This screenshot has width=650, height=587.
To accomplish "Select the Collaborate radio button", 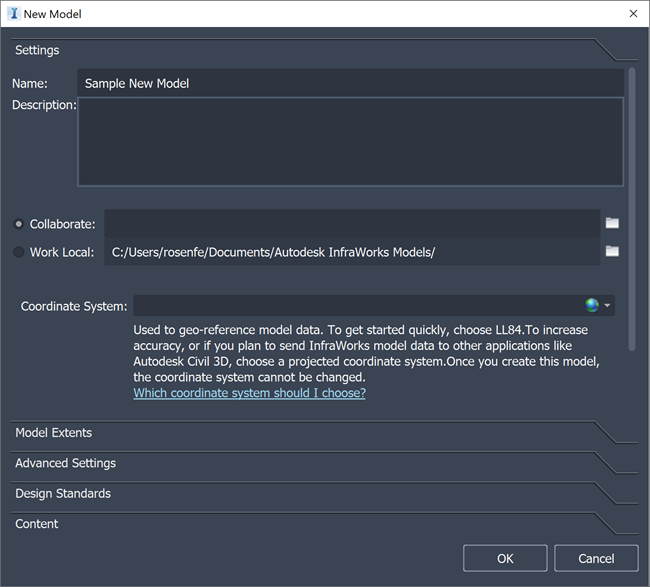I will coord(18,224).
